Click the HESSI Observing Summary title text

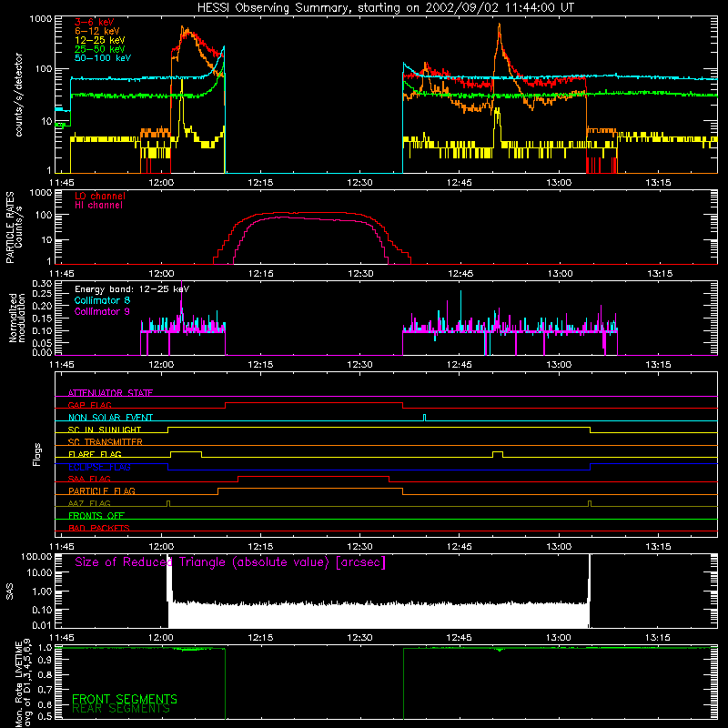point(385,8)
